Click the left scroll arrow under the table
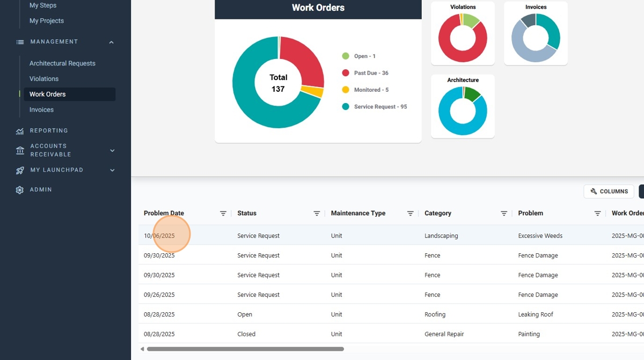Screen dimensions: 644x360 (142, 349)
